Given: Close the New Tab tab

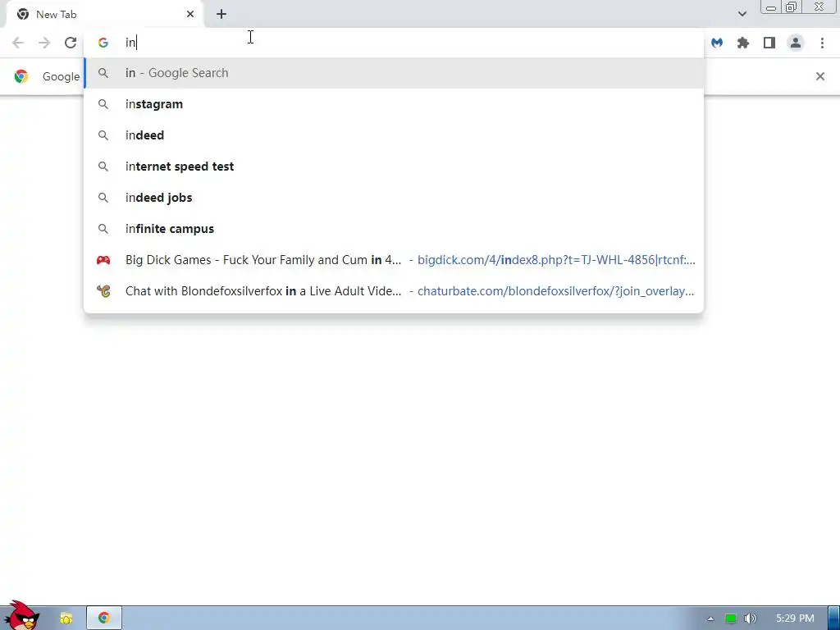Looking at the screenshot, I should pyautogui.click(x=190, y=14).
